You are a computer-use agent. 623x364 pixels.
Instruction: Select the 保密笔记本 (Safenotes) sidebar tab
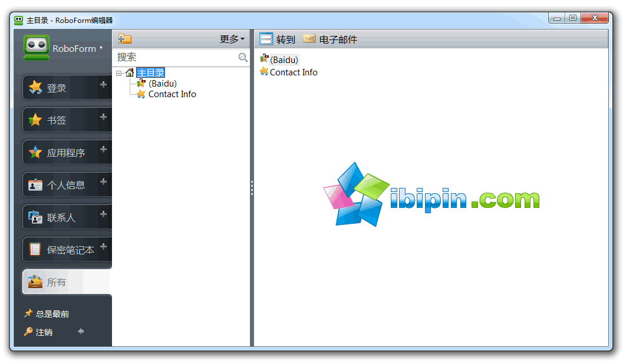click(x=65, y=249)
